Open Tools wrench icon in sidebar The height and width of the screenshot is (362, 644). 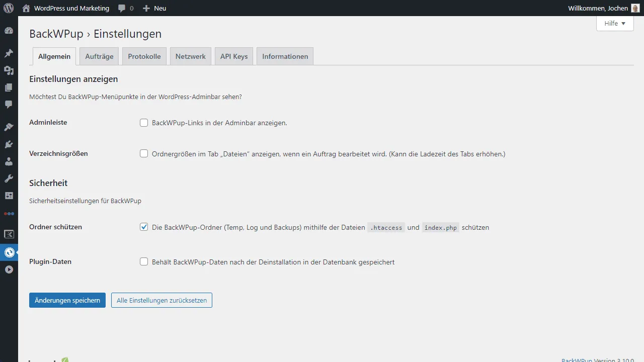pos(9,178)
